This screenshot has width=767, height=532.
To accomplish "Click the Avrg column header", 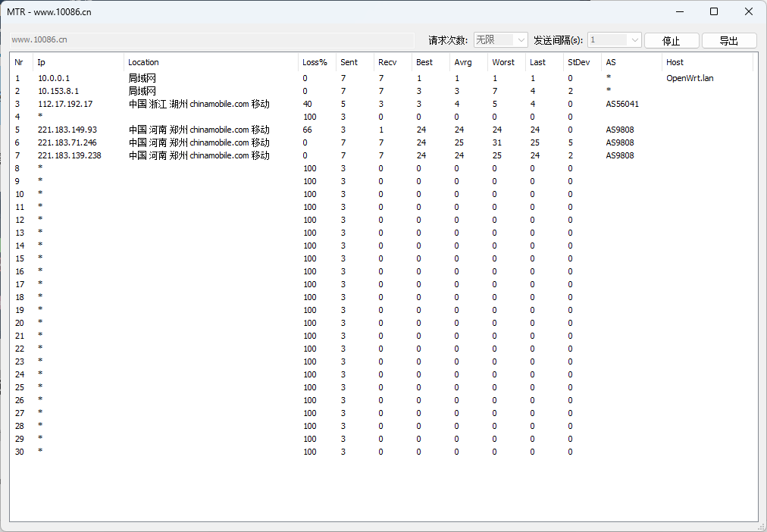I will point(463,62).
